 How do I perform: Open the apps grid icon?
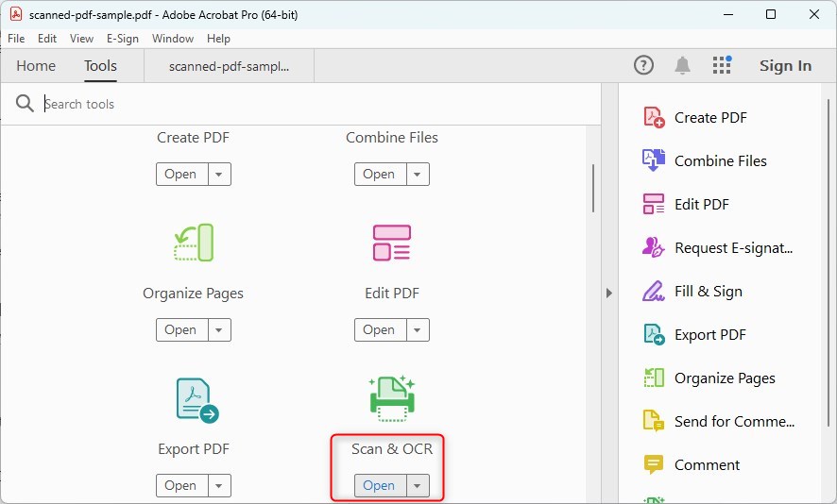722,65
